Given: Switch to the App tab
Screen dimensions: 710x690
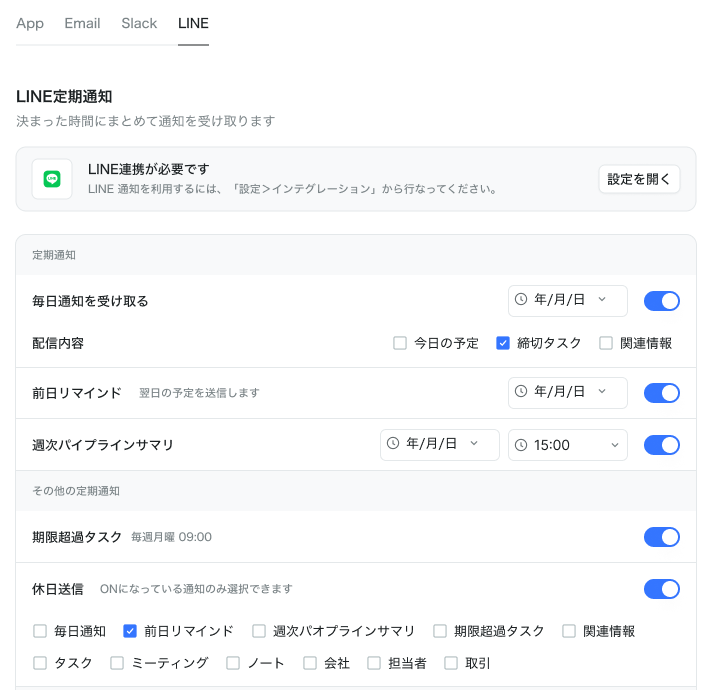Looking at the screenshot, I should click(30, 23).
